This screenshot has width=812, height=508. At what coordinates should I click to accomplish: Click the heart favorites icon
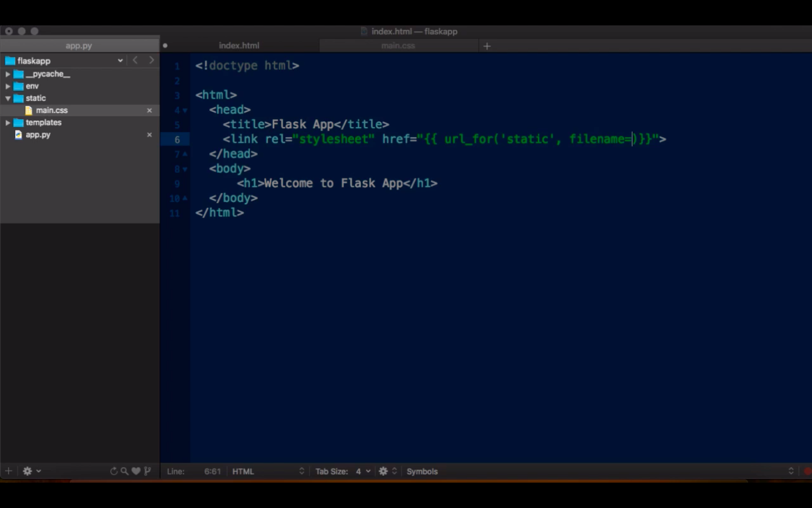[x=136, y=471]
